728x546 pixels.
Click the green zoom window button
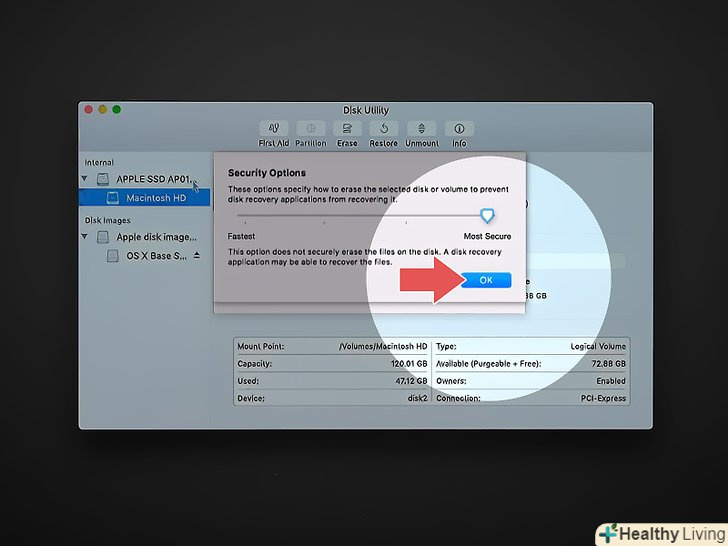pyautogui.click(x=117, y=110)
